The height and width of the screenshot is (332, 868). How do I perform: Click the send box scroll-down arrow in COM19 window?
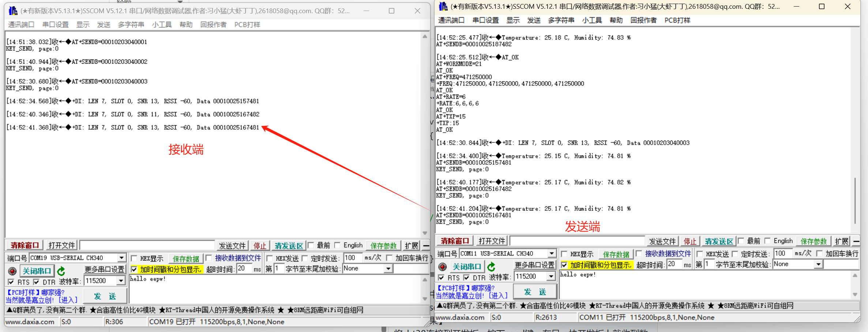(425, 299)
